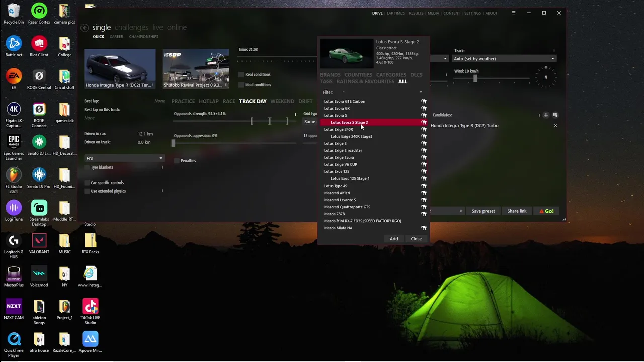644x362 pixels.
Task: Open the DRIVE top menu
Action: (x=377, y=13)
